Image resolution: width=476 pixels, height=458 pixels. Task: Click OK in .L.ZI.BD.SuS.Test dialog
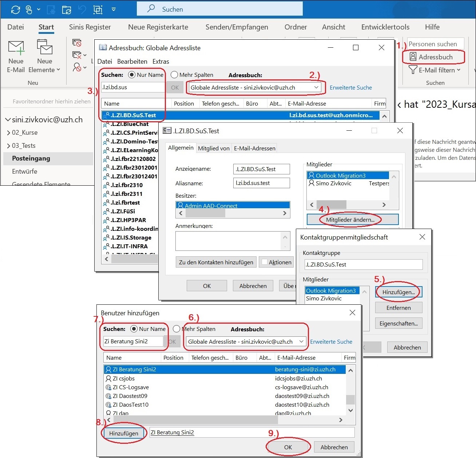(207, 286)
